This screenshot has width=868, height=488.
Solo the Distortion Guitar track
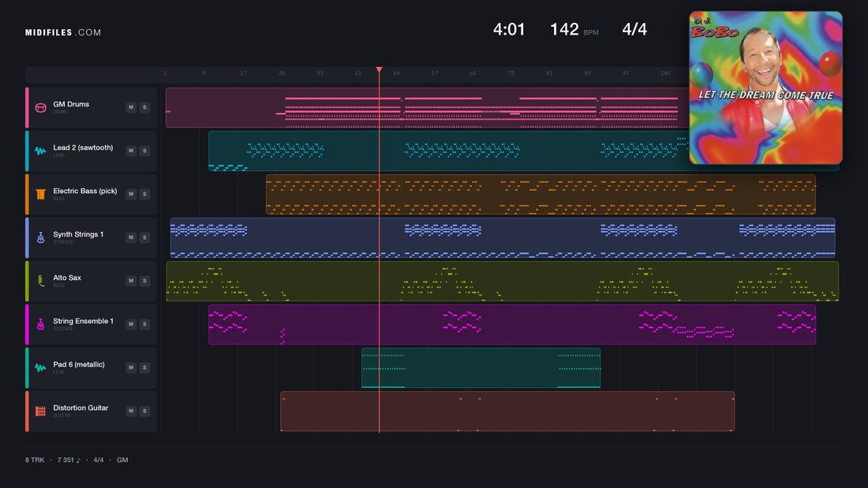144,411
